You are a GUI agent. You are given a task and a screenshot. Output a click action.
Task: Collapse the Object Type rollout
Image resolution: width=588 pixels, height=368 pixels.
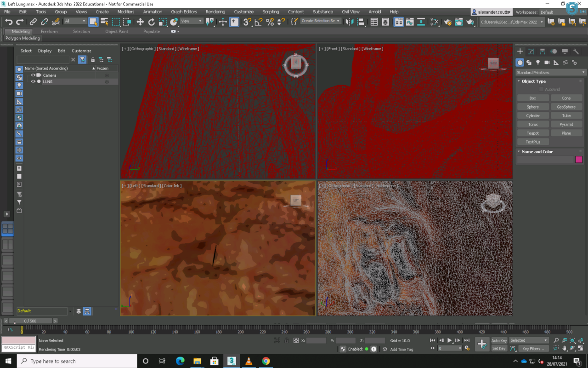point(533,81)
